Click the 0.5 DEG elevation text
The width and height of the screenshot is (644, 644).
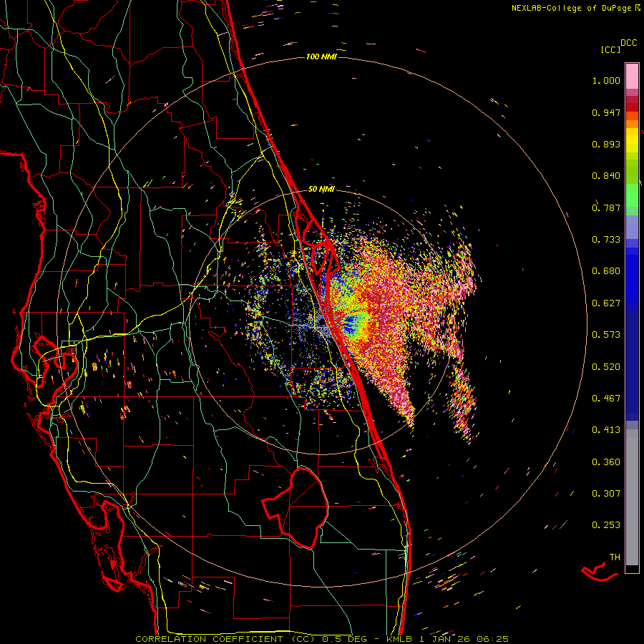[x=346, y=639]
